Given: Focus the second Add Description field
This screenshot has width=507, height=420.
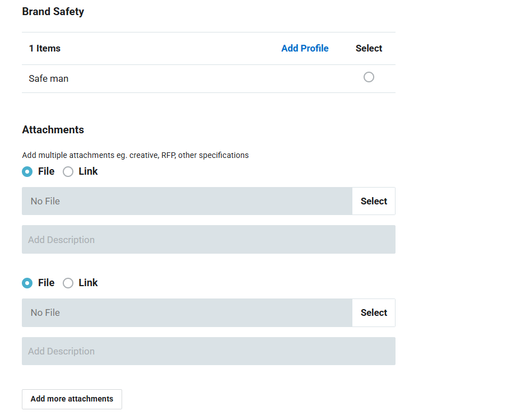Looking at the screenshot, I should (208, 351).
